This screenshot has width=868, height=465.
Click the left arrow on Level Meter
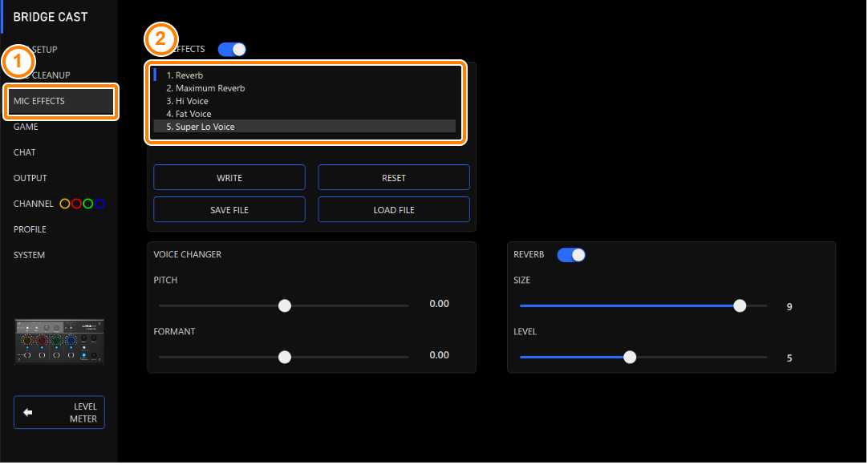pyautogui.click(x=28, y=412)
